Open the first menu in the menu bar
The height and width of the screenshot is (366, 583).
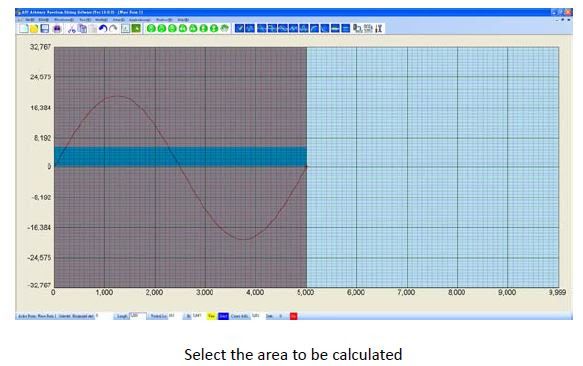click(x=30, y=20)
